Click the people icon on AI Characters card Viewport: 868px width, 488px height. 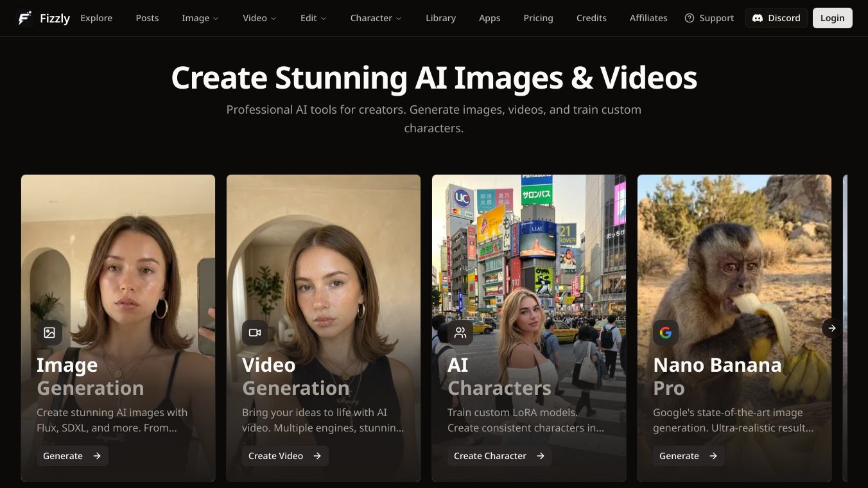click(x=460, y=333)
